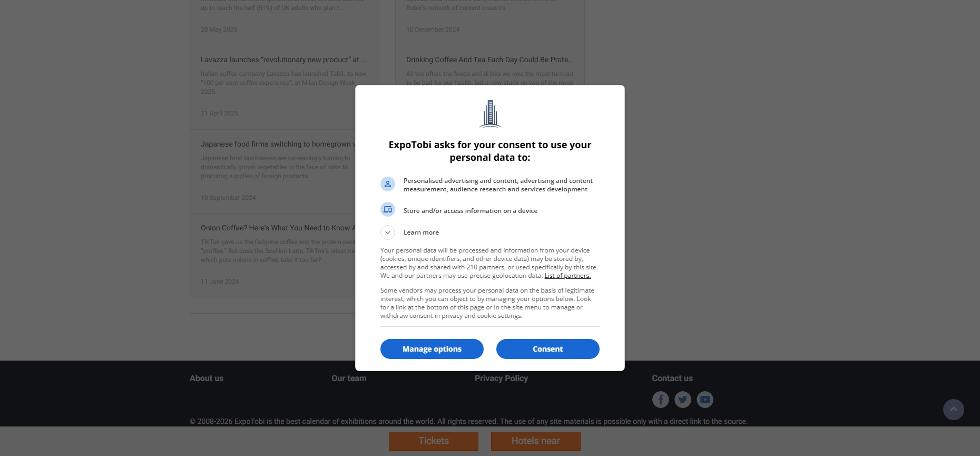Open the Drinking Coffee And Tea article

489,60
